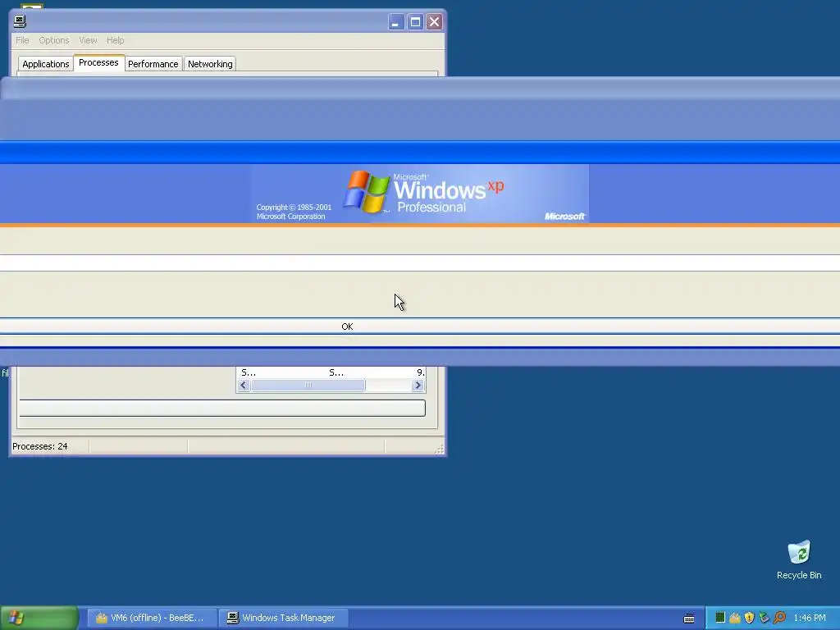This screenshot has width=840, height=630.
Task: Maximize the Task Manager window
Action: pos(415,22)
